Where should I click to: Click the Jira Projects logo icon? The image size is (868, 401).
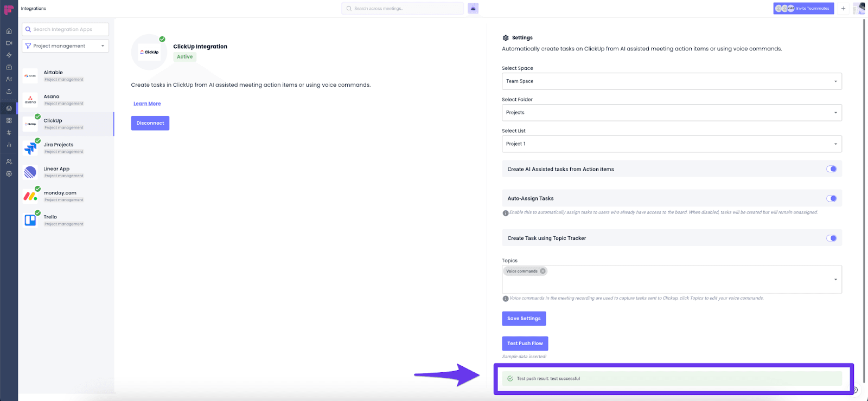pyautogui.click(x=30, y=148)
